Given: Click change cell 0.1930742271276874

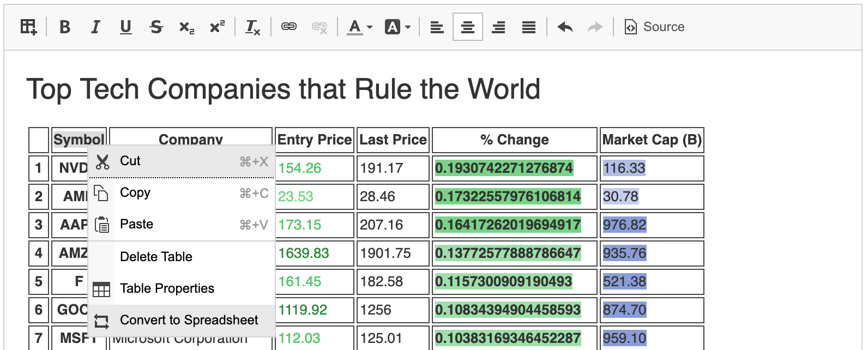Looking at the screenshot, I should point(515,168).
